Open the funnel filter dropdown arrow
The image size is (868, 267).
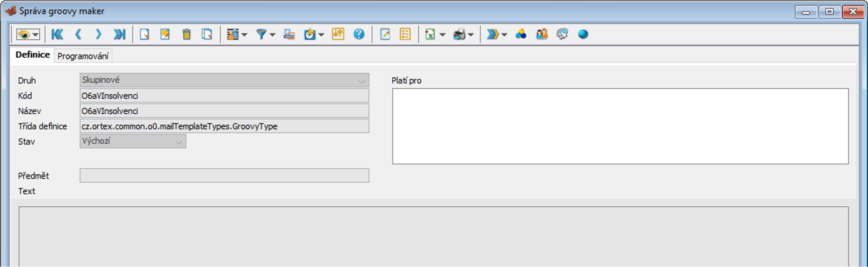click(x=273, y=35)
